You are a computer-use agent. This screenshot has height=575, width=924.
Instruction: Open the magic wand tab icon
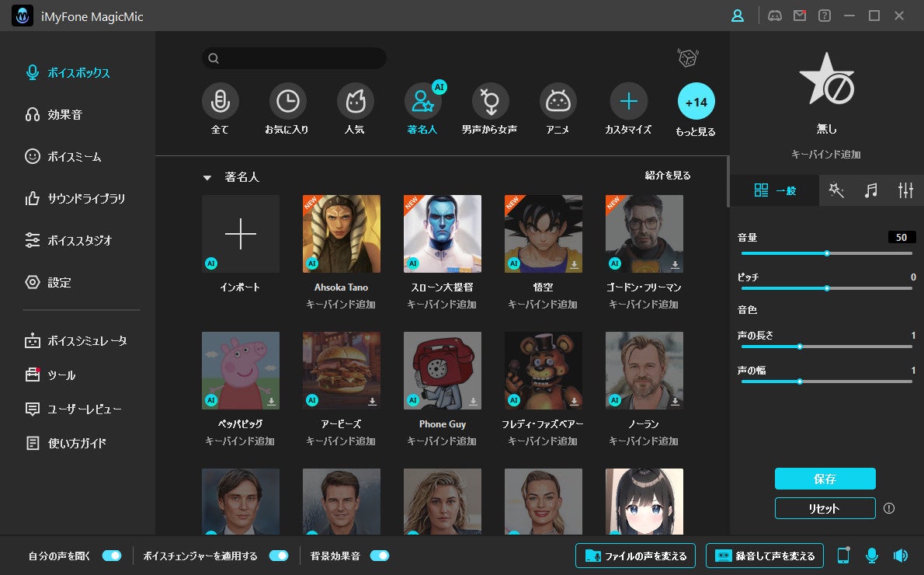coord(835,190)
